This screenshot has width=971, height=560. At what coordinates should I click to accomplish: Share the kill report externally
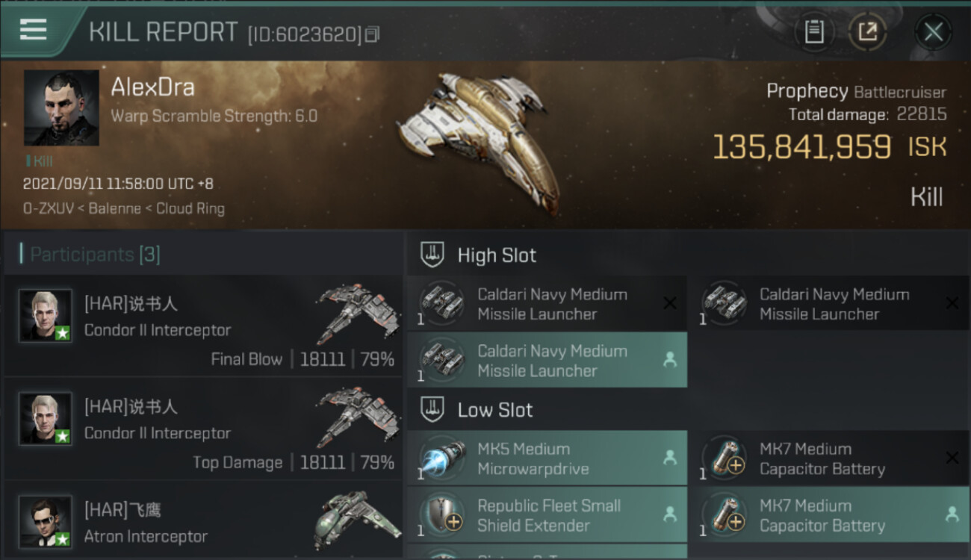(x=867, y=32)
